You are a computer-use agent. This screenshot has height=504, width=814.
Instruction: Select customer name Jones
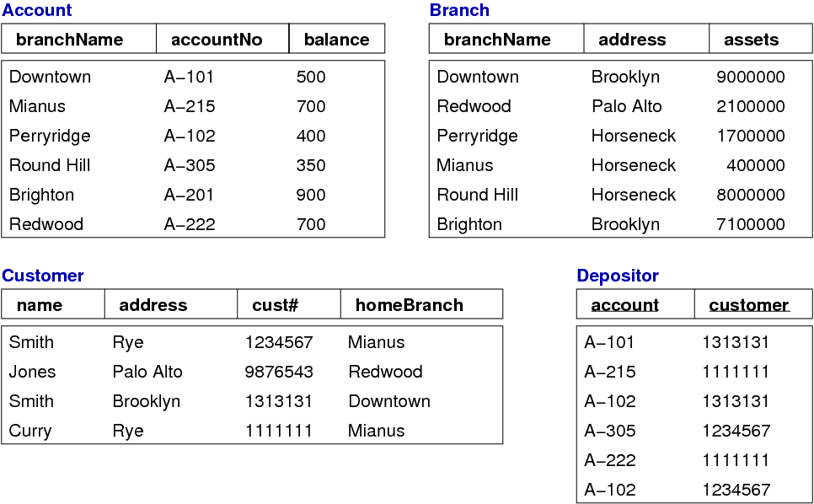click(x=33, y=372)
